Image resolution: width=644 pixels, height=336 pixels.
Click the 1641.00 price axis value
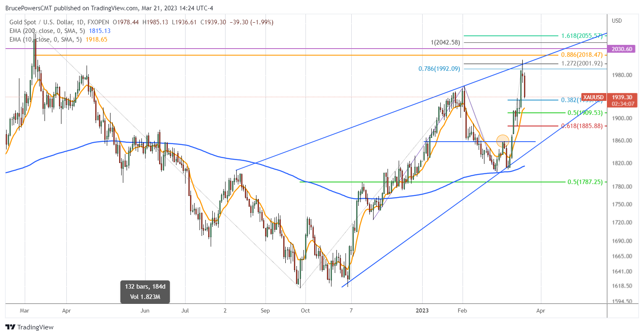622,271
